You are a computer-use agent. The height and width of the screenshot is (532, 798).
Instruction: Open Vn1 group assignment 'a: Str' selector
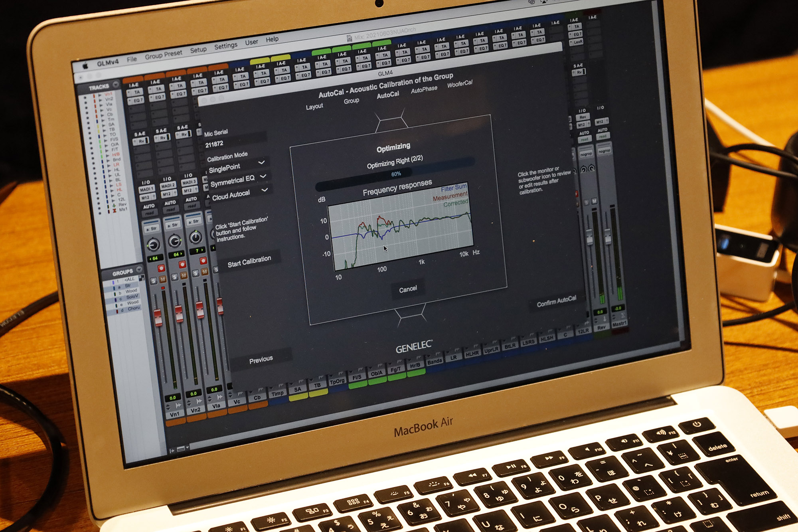[152, 229]
